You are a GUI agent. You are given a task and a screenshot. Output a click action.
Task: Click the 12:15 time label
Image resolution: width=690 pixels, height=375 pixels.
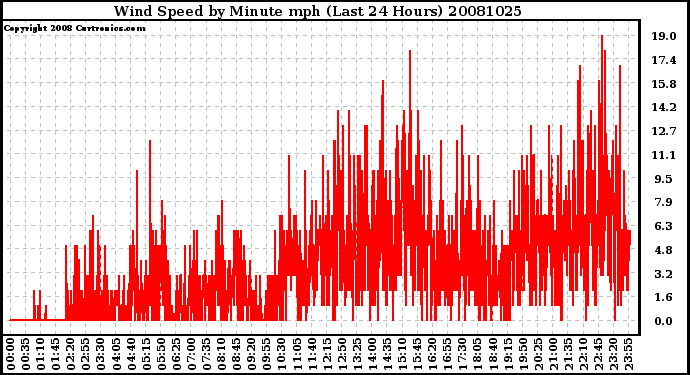pos(327,354)
